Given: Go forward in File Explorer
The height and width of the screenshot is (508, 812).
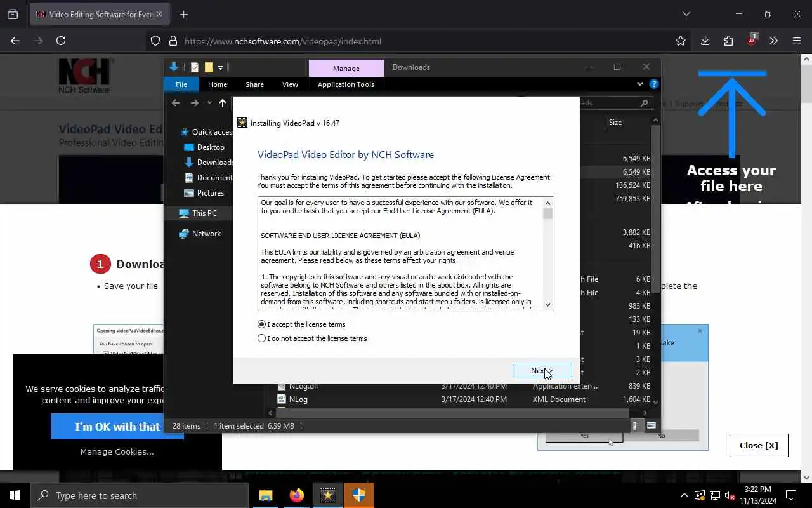Looking at the screenshot, I should (195, 103).
